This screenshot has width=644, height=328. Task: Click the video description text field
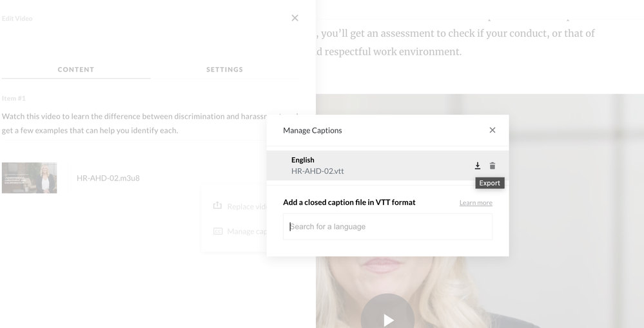coord(150,123)
